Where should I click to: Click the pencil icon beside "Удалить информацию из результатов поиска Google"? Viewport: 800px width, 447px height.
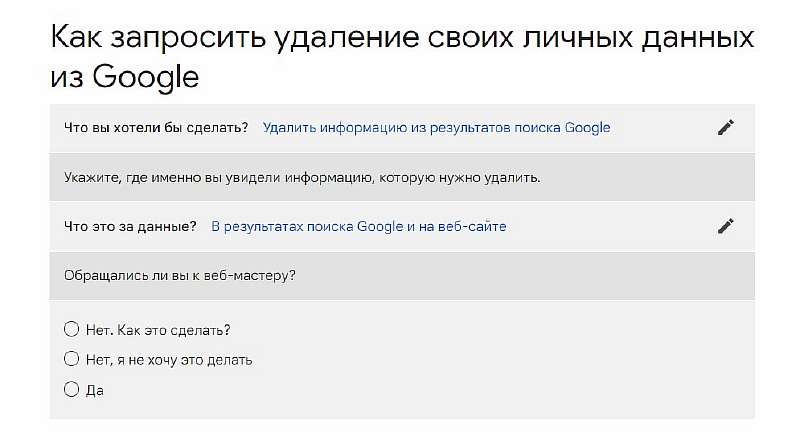[726, 127]
